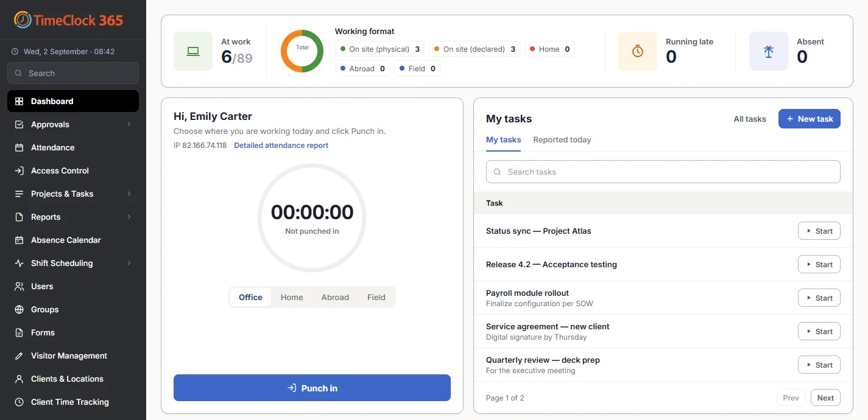Click the Attendance calendar icon

tap(19, 147)
